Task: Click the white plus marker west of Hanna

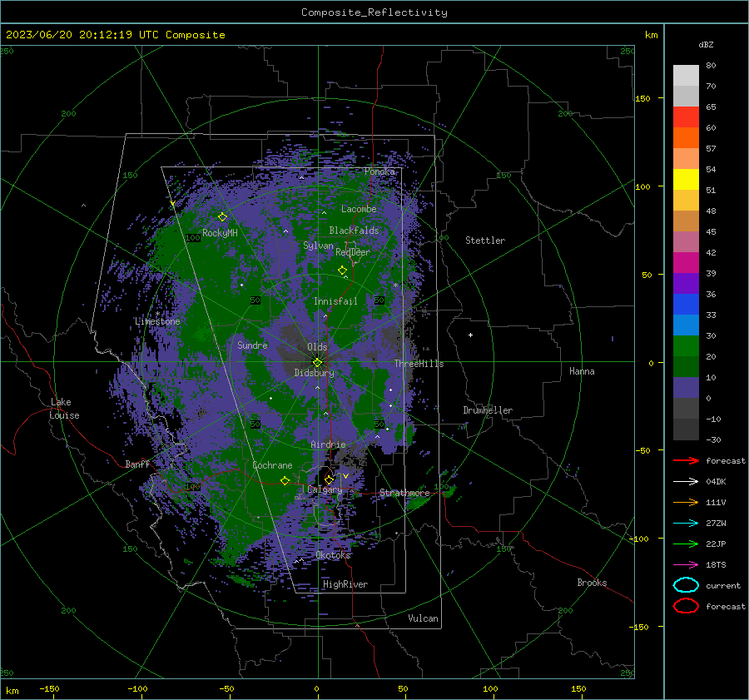Action: coord(470,335)
